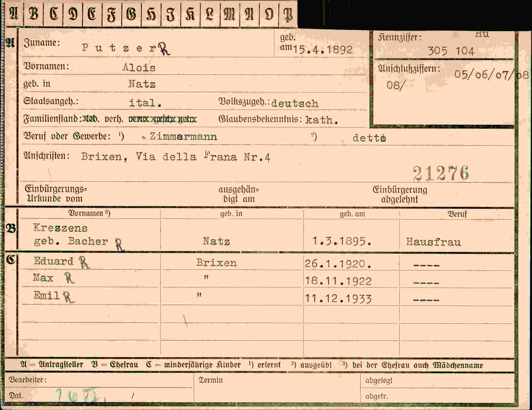This screenshot has height=410, width=532.
Task: Click "ausgehändigt am" text
Action: [239, 194]
